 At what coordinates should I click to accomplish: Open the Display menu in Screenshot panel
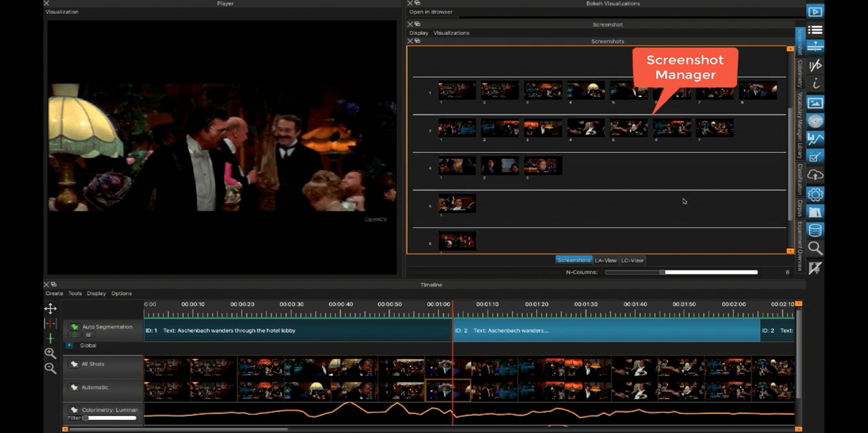[x=419, y=33]
